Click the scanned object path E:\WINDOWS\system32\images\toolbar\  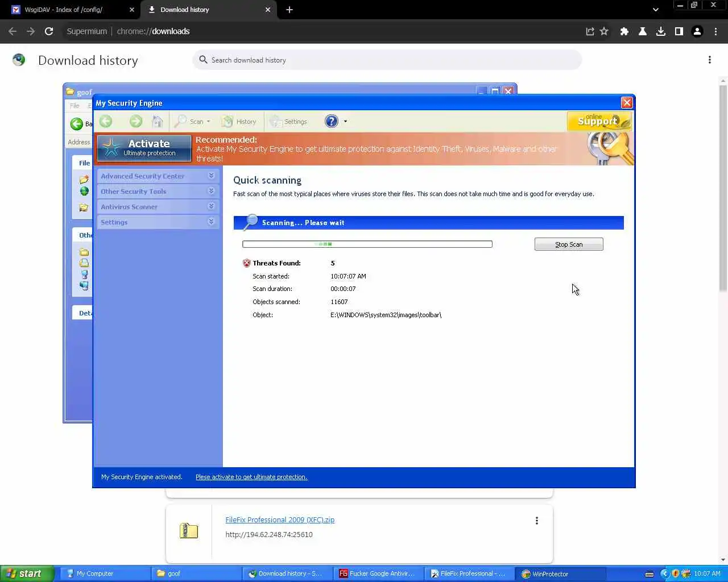[386, 315]
